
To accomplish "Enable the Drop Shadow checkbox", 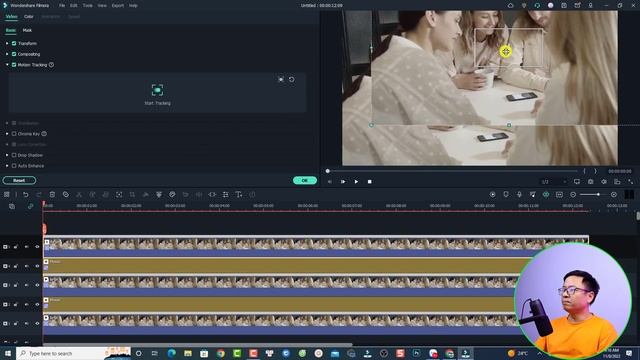I will pyautogui.click(x=14, y=155).
